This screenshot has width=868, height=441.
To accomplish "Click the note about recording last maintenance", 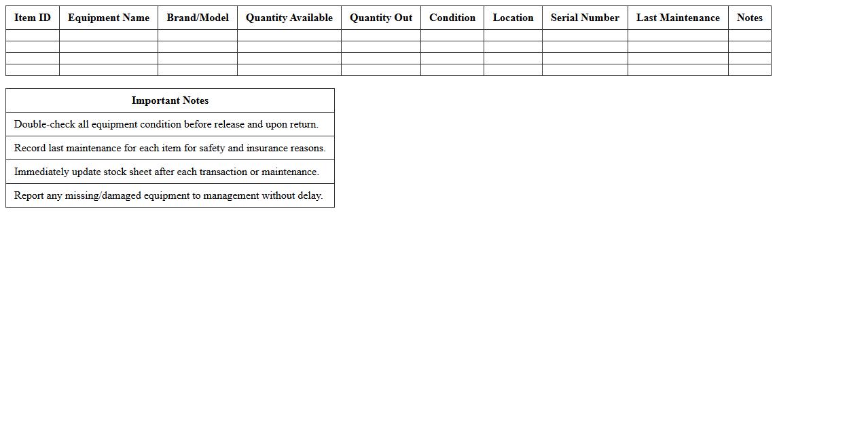I will [x=170, y=148].
